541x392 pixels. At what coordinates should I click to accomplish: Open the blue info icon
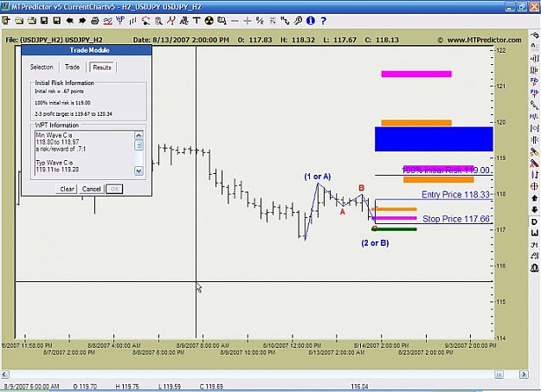pos(311,21)
